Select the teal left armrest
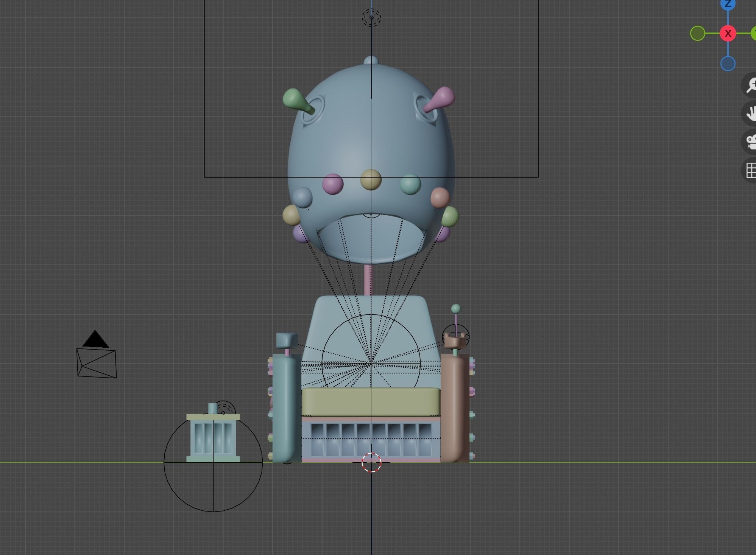The width and height of the screenshot is (756, 555). tap(287, 409)
